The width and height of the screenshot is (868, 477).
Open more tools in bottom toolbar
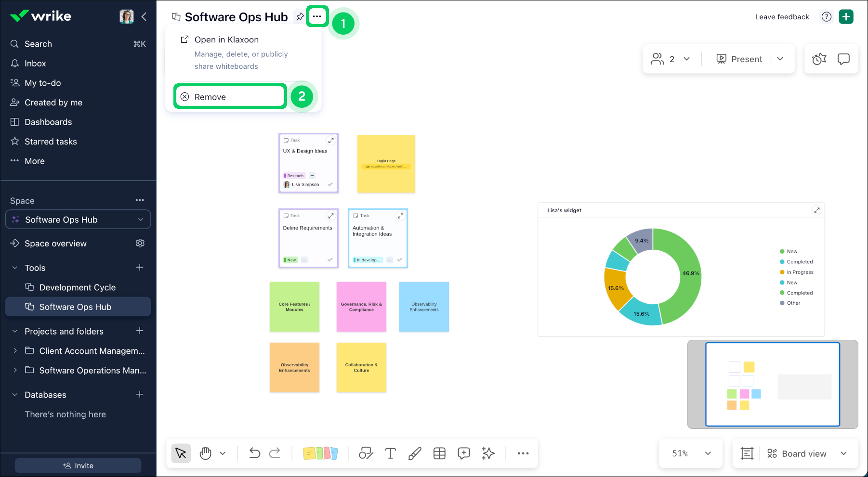523,453
